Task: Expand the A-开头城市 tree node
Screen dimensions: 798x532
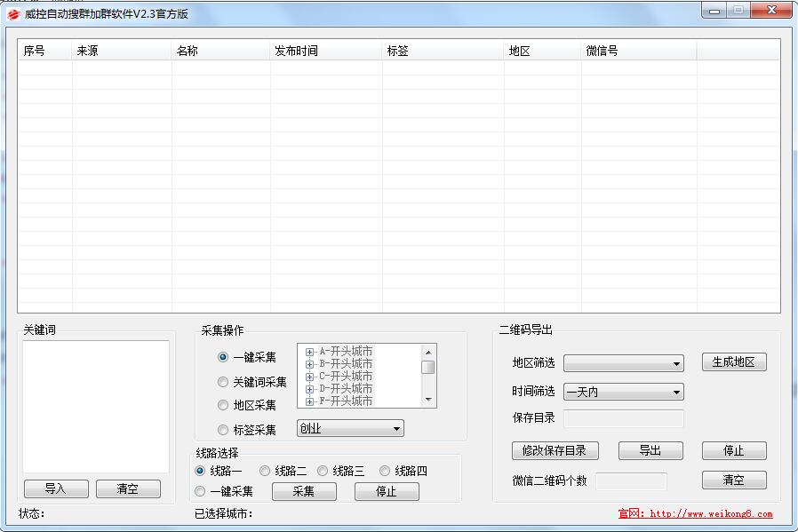Action: pos(310,352)
